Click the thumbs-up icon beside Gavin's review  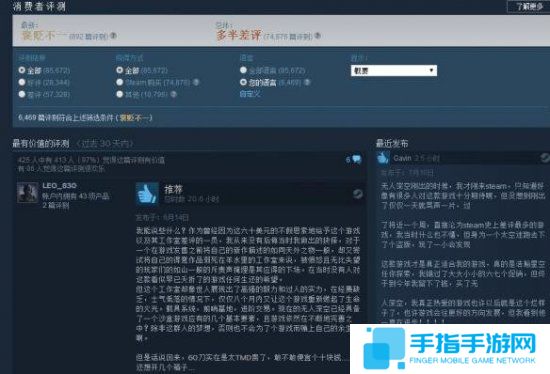(x=382, y=158)
